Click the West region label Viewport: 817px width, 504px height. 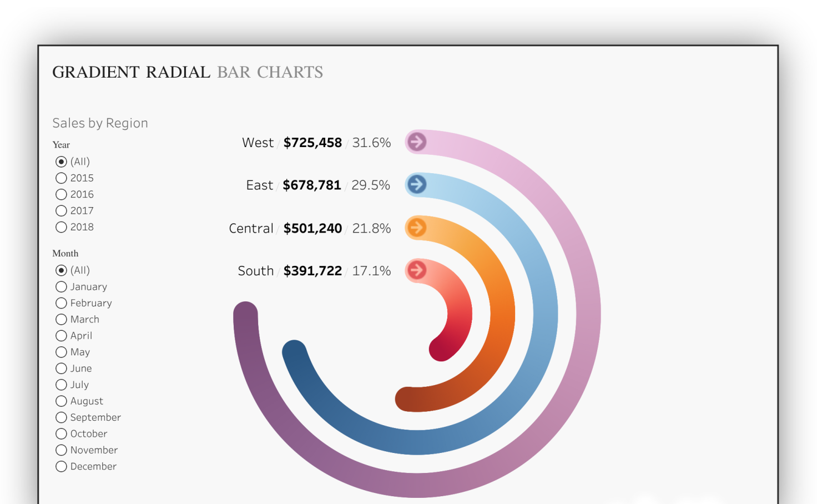click(258, 142)
